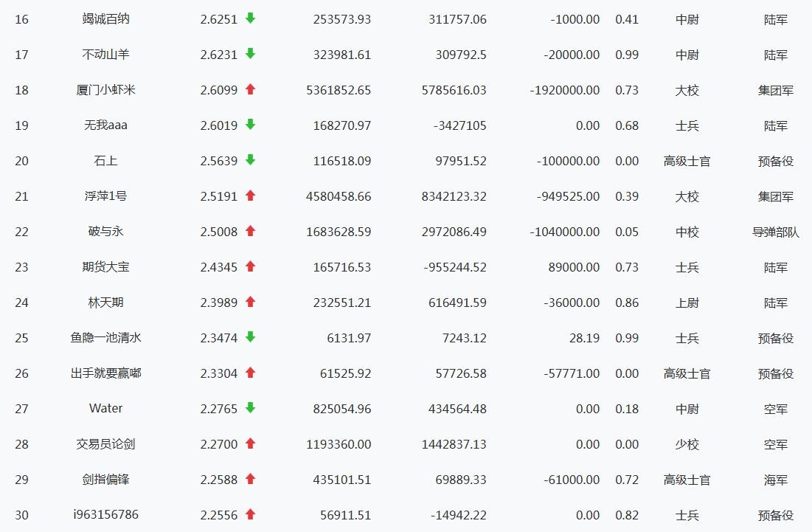Click red up arrow for 交易员论剑
This screenshot has height=532, width=812.
tap(250, 443)
